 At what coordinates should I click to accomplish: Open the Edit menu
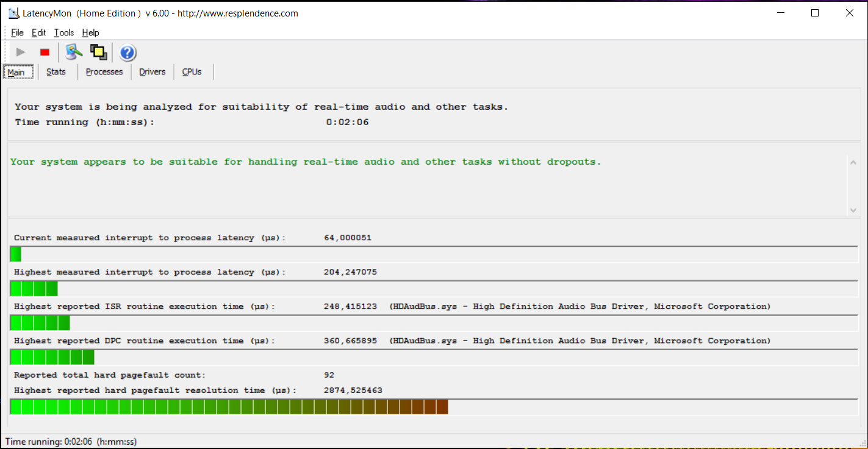[x=38, y=33]
